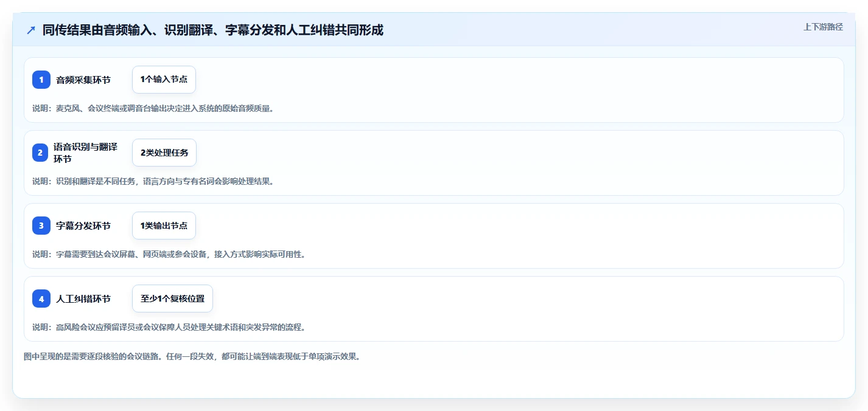The image size is (868, 411).
Task: Click the step 2 number badge
Action: pyautogui.click(x=40, y=153)
